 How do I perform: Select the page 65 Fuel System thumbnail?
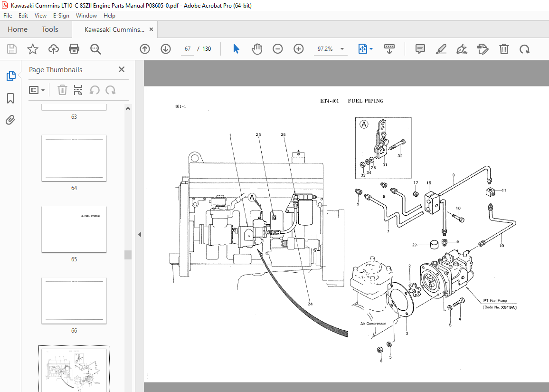pos(74,229)
